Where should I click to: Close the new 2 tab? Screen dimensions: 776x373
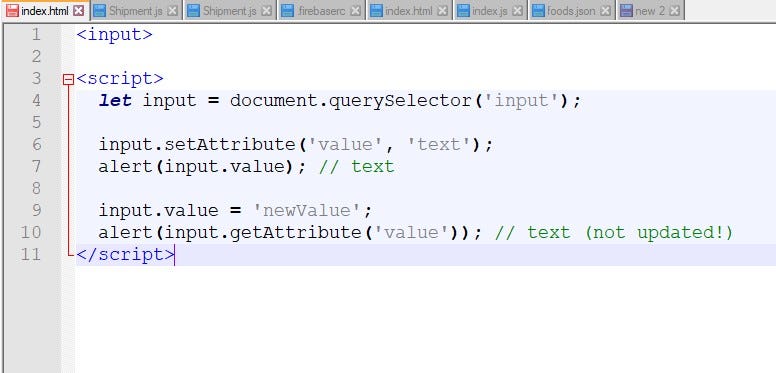[674, 11]
